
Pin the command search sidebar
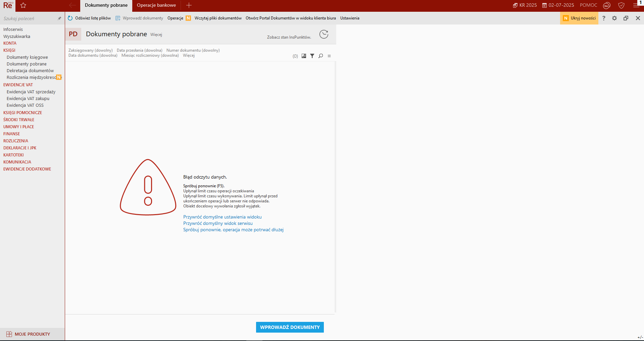[x=59, y=18]
